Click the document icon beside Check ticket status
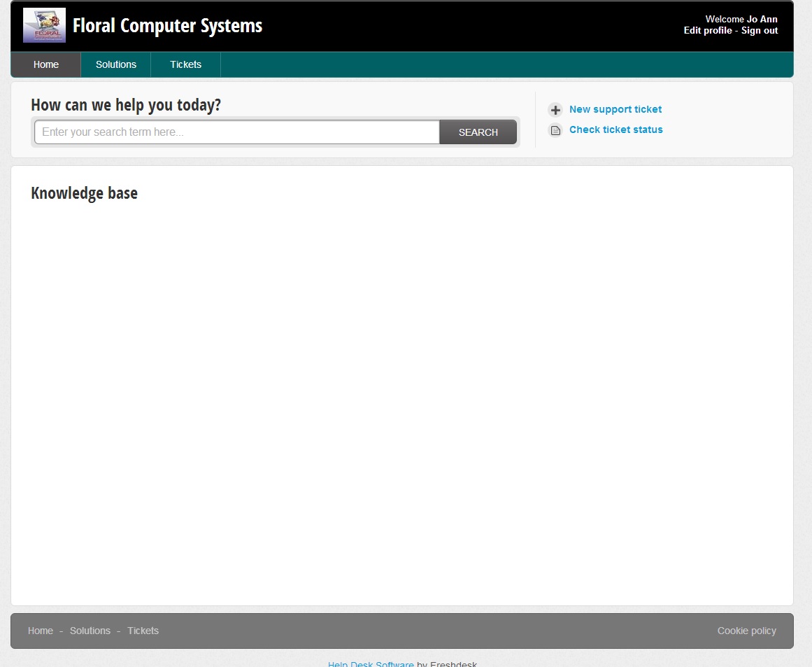 point(555,130)
